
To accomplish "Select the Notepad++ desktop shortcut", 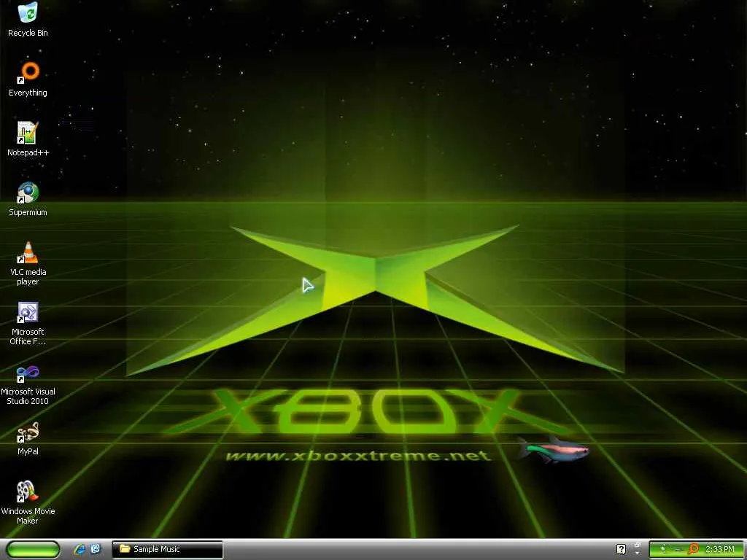I will pyautogui.click(x=28, y=139).
